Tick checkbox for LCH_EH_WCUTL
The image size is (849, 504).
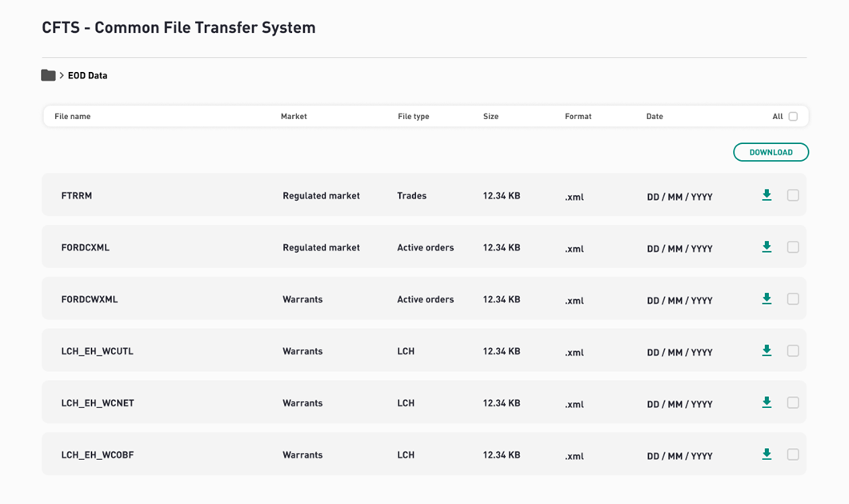[793, 350]
